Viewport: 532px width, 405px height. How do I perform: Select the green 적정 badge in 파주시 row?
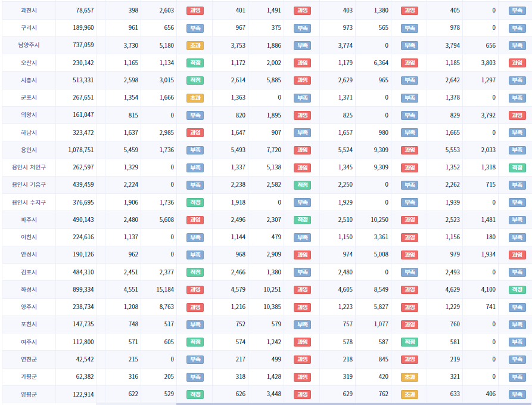302,220
